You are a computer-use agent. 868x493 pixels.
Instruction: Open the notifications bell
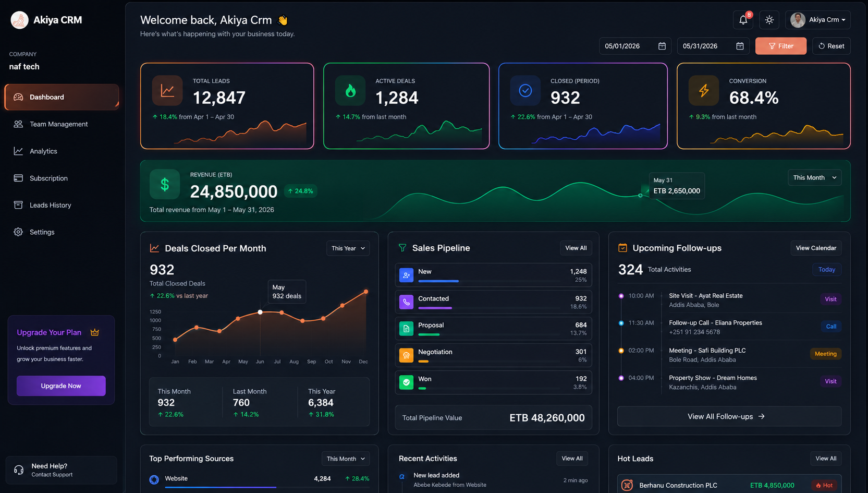[743, 20]
